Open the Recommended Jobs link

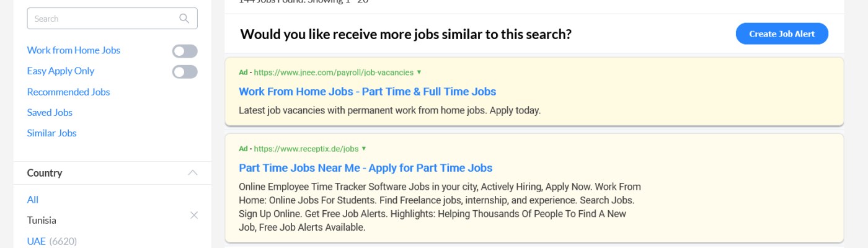tap(68, 92)
